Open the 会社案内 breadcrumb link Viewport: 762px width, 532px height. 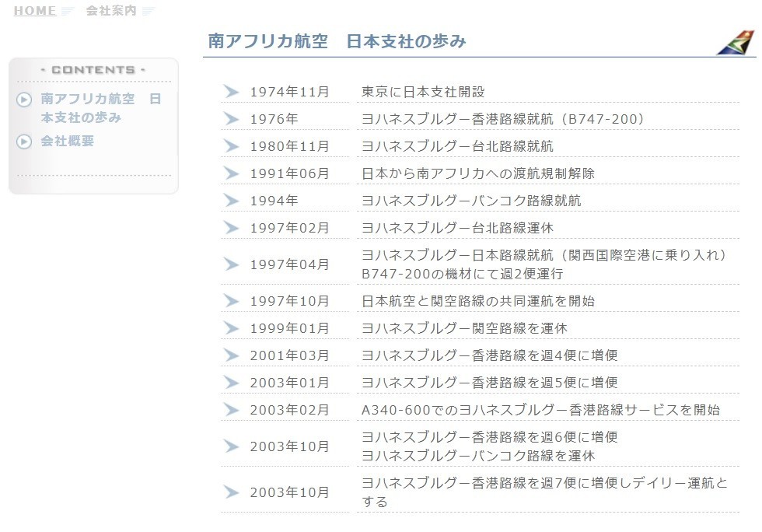point(110,11)
